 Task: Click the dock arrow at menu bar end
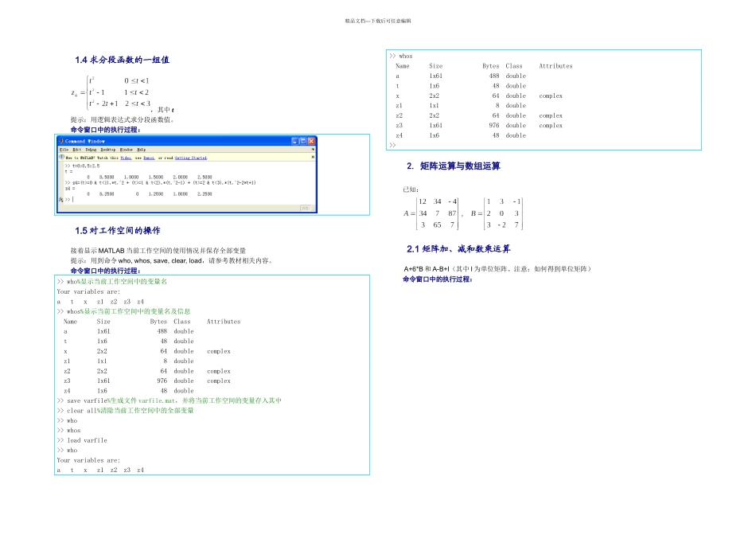pos(313,150)
